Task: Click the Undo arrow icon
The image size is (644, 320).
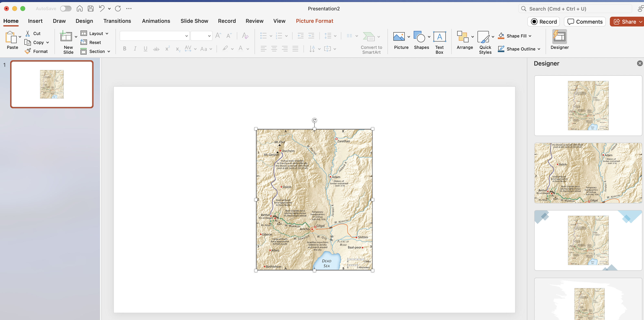Action: (x=101, y=9)
